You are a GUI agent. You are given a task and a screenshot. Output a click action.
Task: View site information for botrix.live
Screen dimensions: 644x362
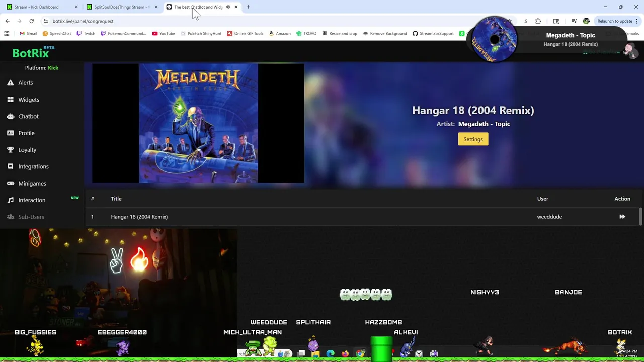tap(46, 21)
